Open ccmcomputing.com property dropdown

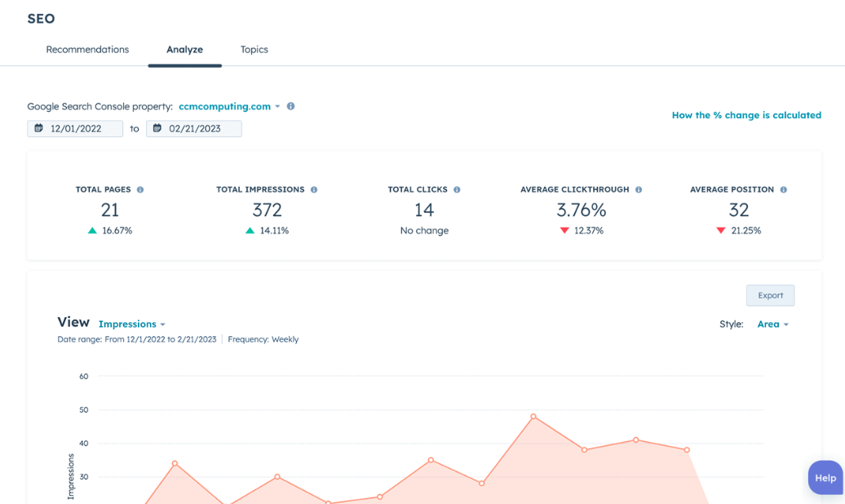pyautogui.click(x=229, y=106)
